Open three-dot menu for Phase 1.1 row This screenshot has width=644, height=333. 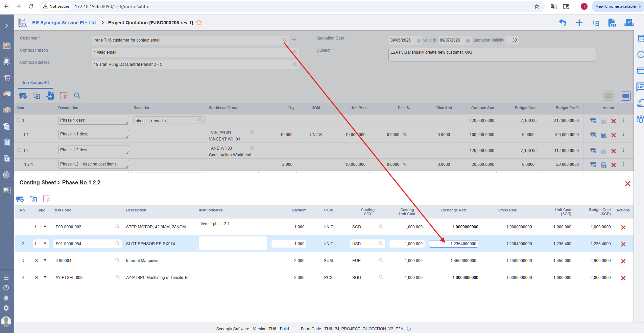click(x=623, y=134)
